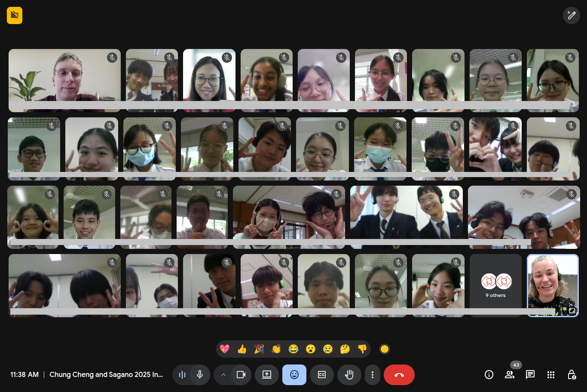Open the activities grid icon
This screenshot has width=587, height=392.
click(x=551, y=375)
